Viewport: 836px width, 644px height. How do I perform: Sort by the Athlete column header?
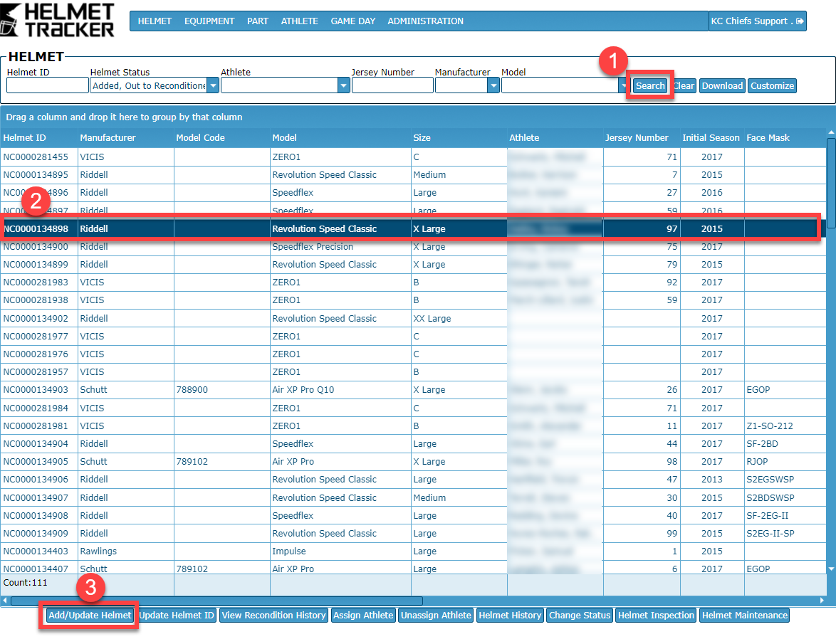click(x=555, y=137)
